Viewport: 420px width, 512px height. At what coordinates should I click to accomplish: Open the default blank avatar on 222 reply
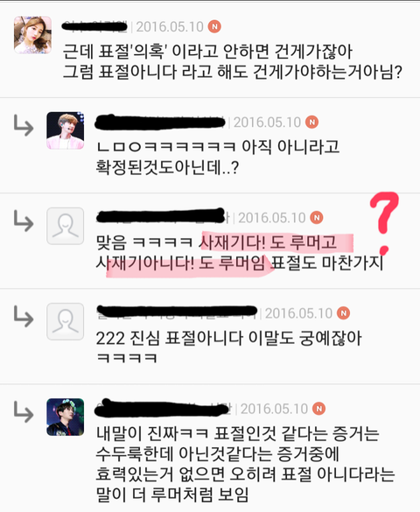[66, 321]
